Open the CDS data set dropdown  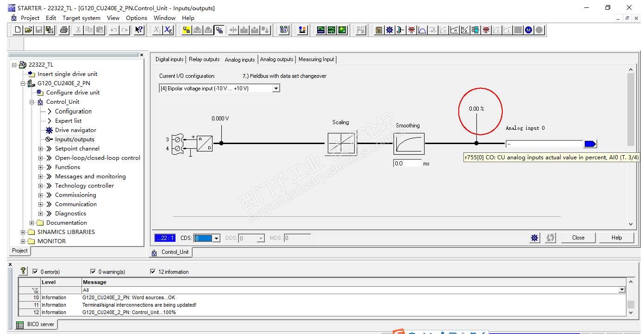(x=216, y=238)
